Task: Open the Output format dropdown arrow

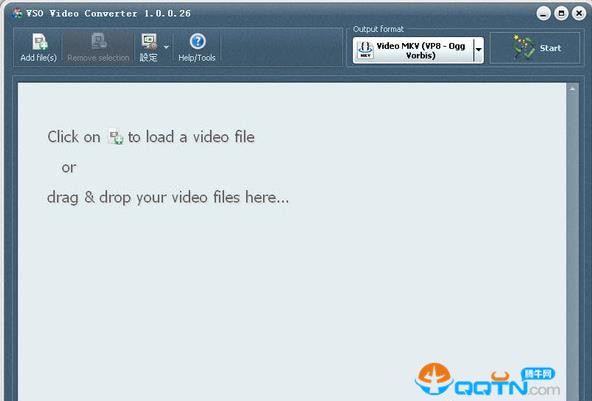Action: click(479, 50)
